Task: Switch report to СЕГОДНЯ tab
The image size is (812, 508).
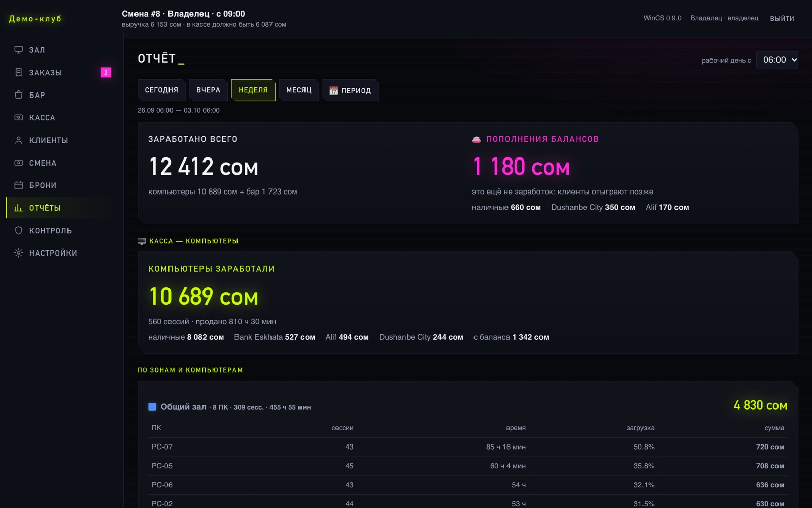Action: tap(161, 90)
